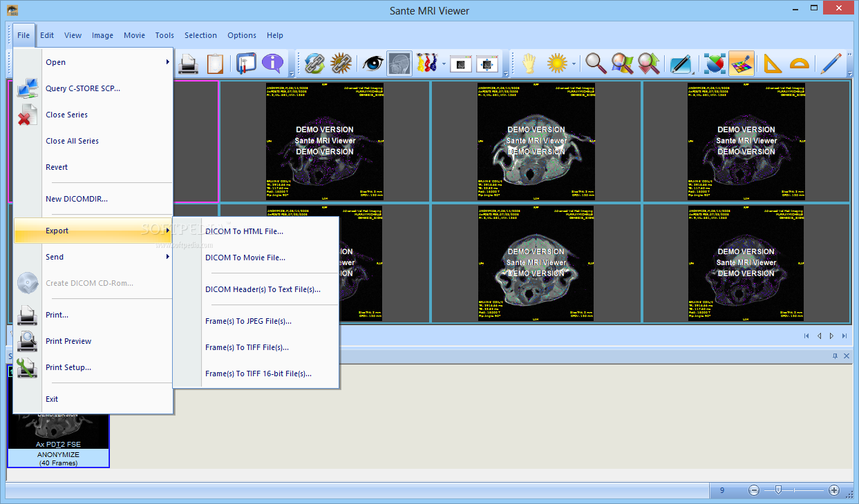The image size is (859, 504).
Task: Choose Exit in the File menu
Action: point(93,399)
